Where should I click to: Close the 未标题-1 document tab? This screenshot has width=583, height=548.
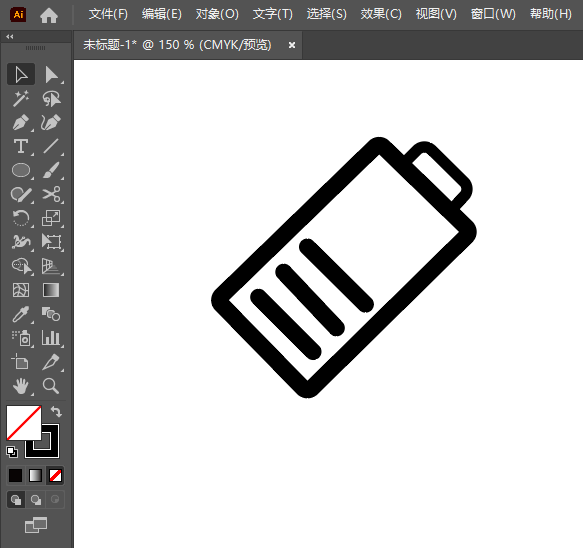coord(292,45)
